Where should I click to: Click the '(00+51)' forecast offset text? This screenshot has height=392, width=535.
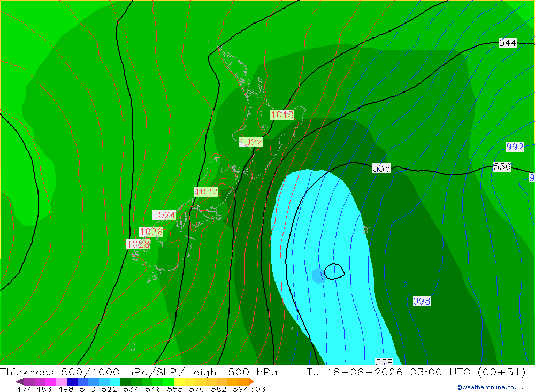502,372
